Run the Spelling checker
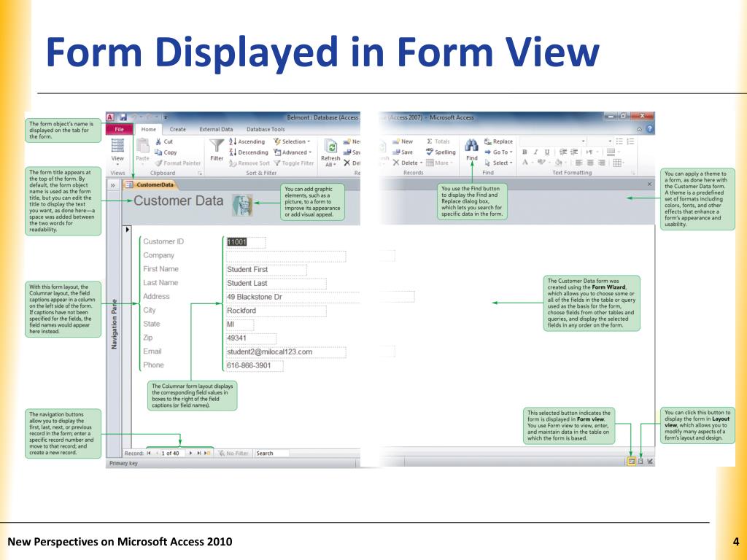 (x=441, y=152)
